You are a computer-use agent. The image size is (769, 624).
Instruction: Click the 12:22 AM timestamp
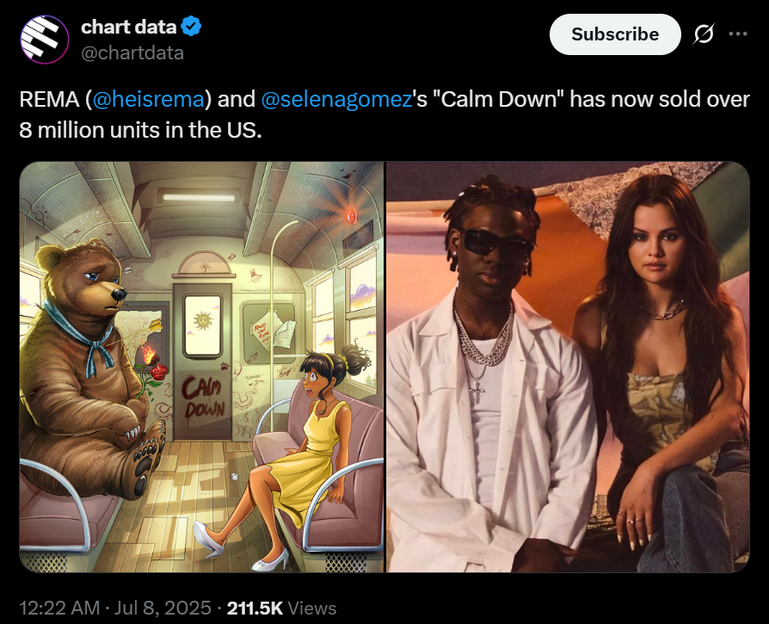click(60, 607)
